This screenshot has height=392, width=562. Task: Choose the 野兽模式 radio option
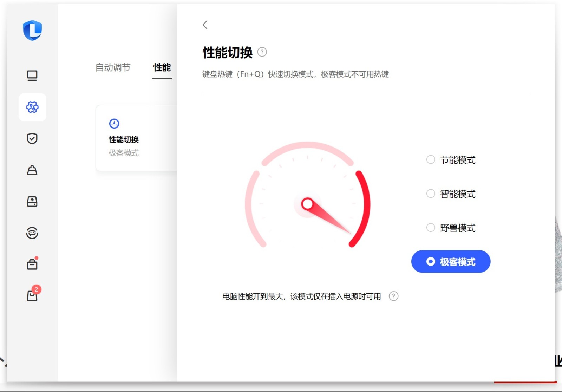click(431, 228)
